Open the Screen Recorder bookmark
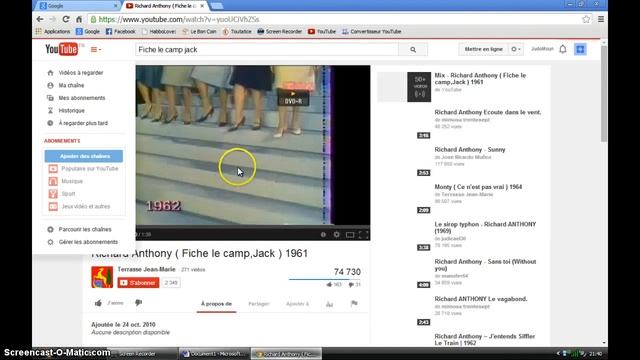The image size is (640, 360). 280,31
